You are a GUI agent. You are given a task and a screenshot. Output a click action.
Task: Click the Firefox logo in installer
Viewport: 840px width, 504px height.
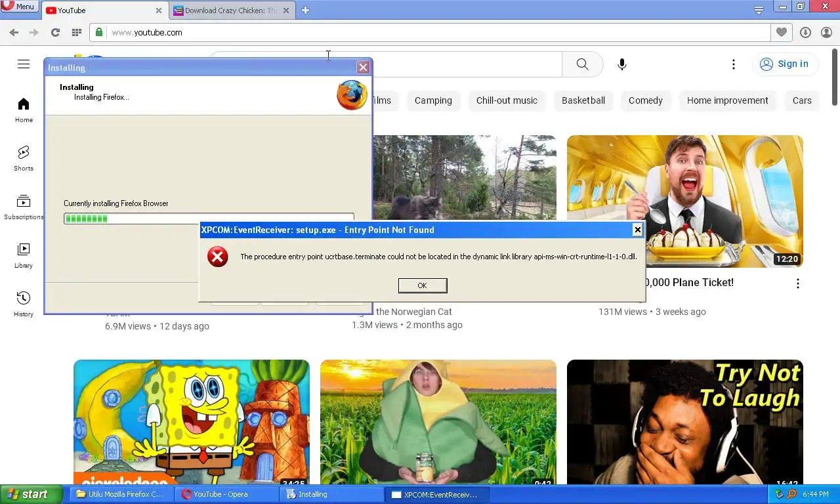tap(352, 96)
